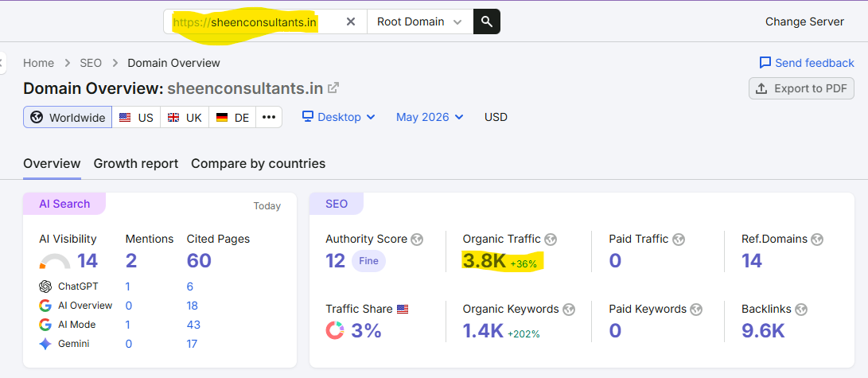Click USD currency label
The width and height of the screenshot is (868, 378).
pyautogui.click(x=496, y=117)
